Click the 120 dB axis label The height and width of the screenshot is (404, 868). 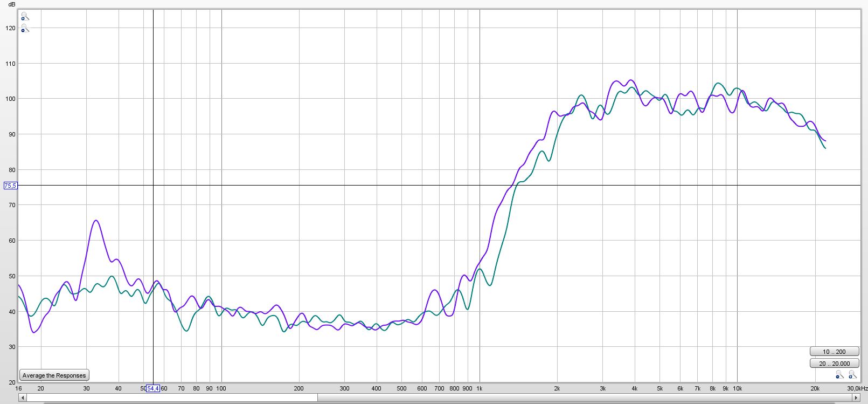pos(10,28)
